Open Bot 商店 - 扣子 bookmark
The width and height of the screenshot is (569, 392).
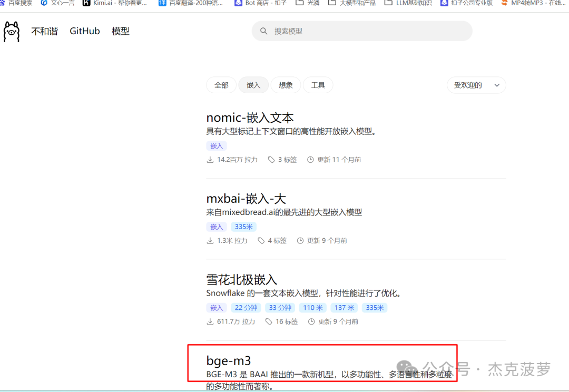tap(261, 3)
